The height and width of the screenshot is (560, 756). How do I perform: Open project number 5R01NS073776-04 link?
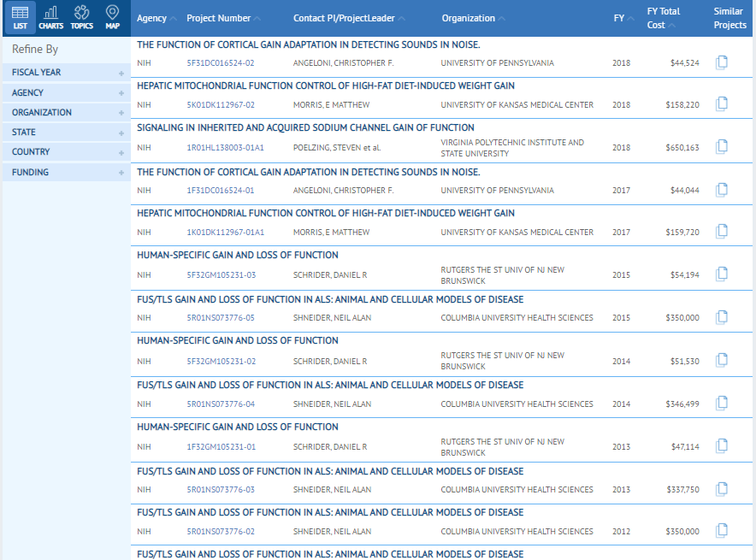[x=221, y=404]
